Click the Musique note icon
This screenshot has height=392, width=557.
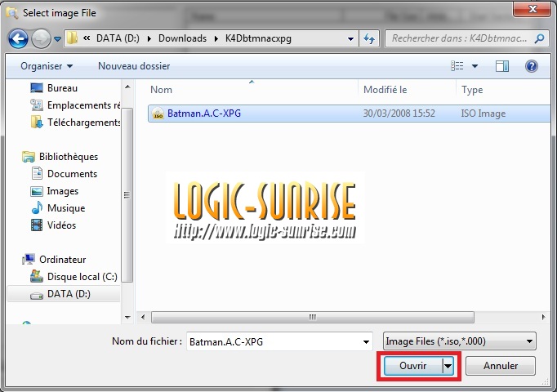[37, 207]
